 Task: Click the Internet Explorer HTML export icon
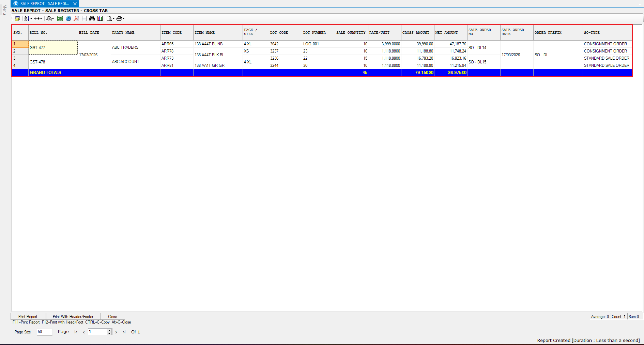68,18
